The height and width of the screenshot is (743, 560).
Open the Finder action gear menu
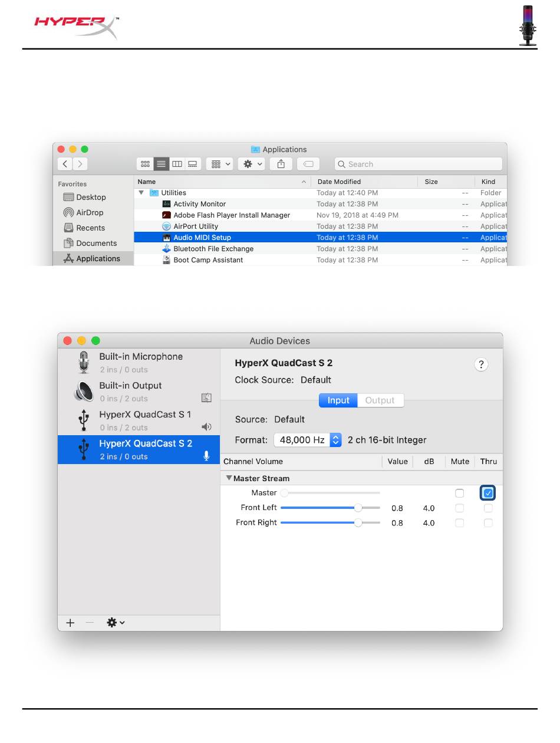coord(252,165)
